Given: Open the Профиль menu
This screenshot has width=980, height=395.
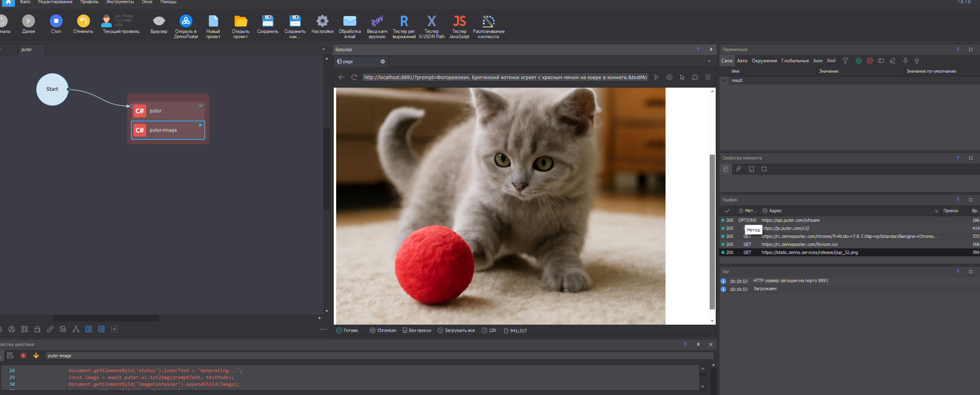Looking at the screenshot, I should (x=89, y=2).
